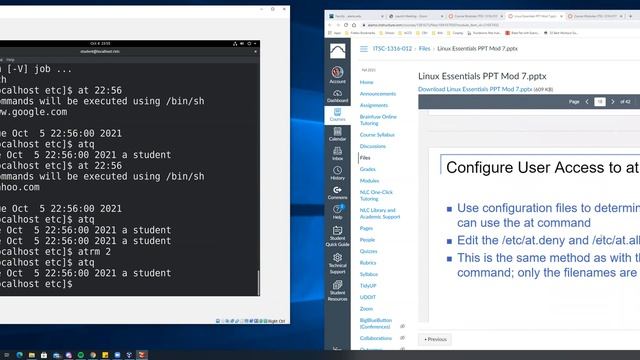Open Pages in course navigation
640x360 pixels.
pyautogui.click(x=366, y=228)
